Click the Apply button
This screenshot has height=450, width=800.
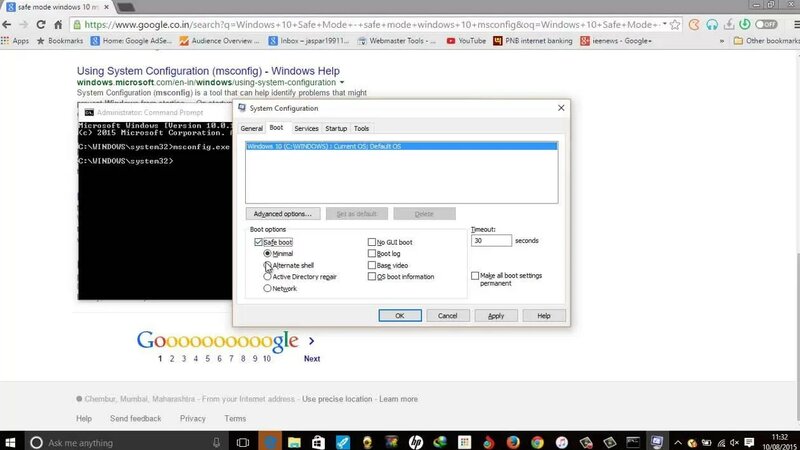496,316
